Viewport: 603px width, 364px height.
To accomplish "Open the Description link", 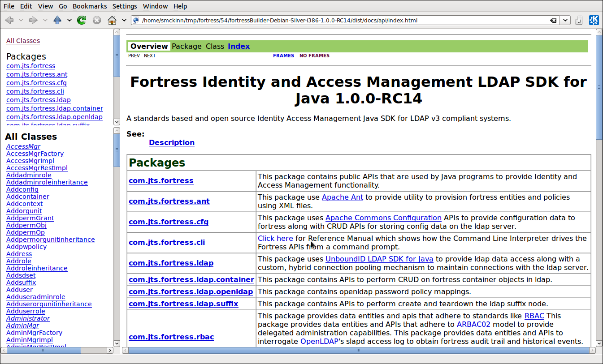I will click(x=172, y=142).
